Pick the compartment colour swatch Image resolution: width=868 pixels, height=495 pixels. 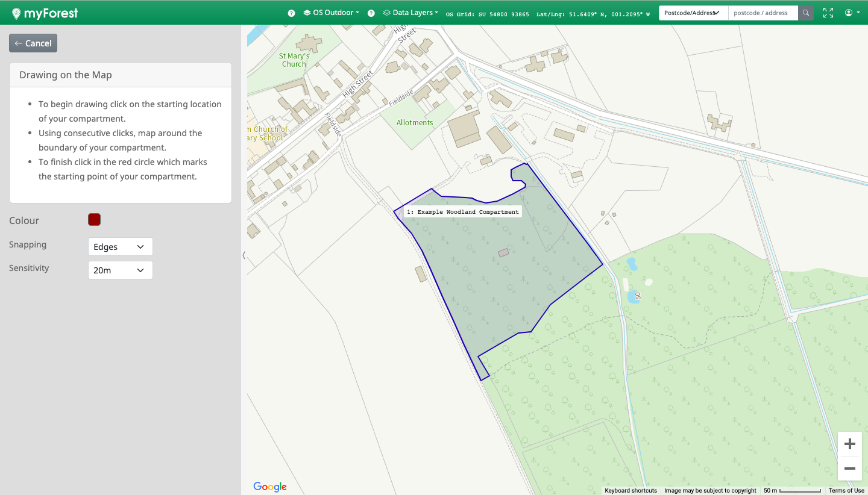coord(94,220)
